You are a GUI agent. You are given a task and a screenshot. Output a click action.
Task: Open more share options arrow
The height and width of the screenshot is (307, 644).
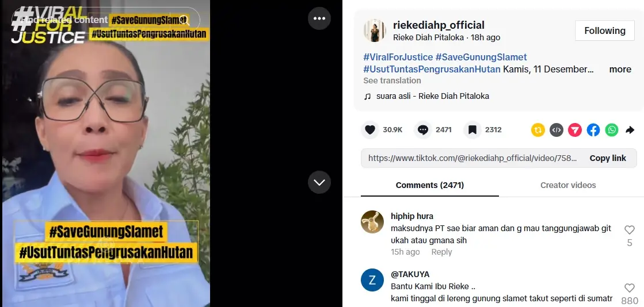pos(630,130)
